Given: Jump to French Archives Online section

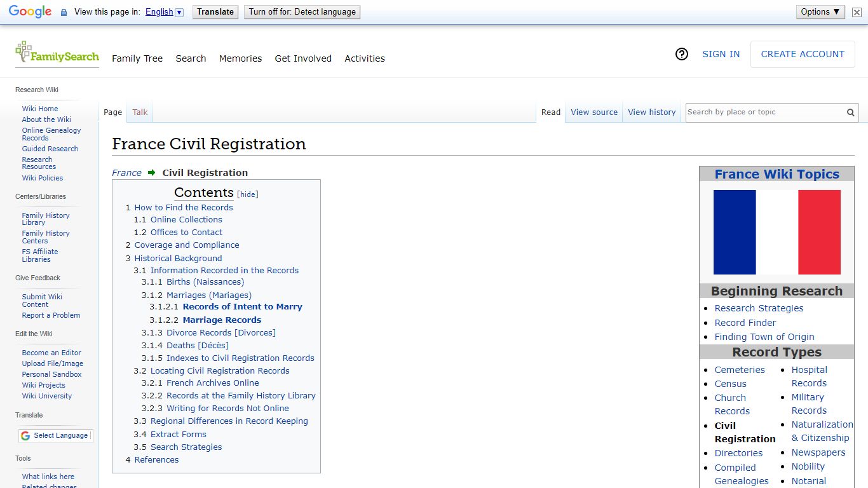Looking at the screenshot, I should 213,383.
